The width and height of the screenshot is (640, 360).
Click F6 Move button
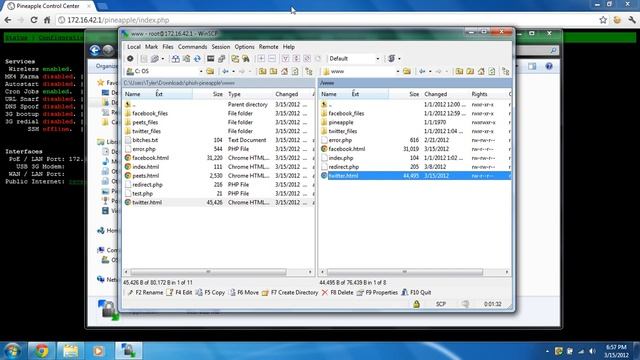point(244,293)
